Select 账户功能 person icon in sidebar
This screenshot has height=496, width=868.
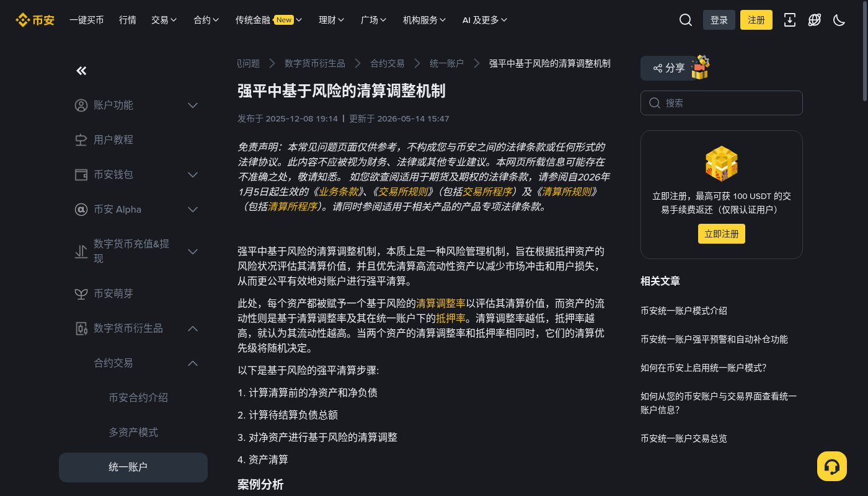81,105
